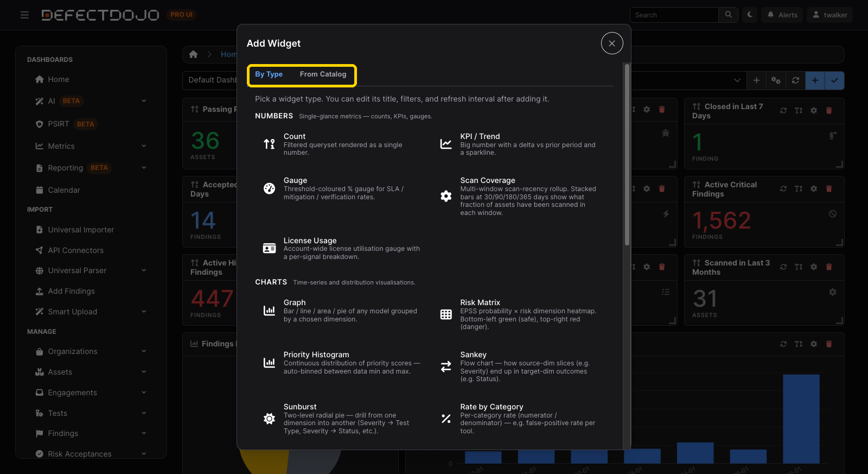Expand the Findings sidebar chevron
868x474 pixels.
coord(144,433)
